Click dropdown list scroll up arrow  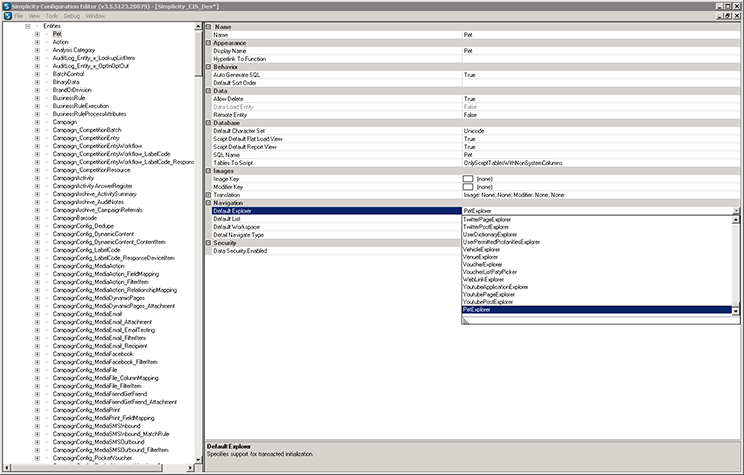point(736,220)
